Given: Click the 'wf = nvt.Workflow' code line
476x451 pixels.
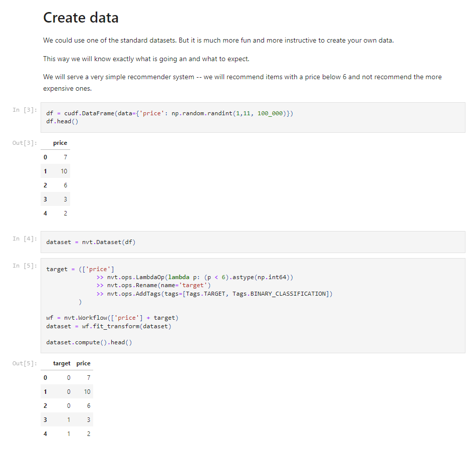Looking at the screenshot, I should (x=112, y=318).
